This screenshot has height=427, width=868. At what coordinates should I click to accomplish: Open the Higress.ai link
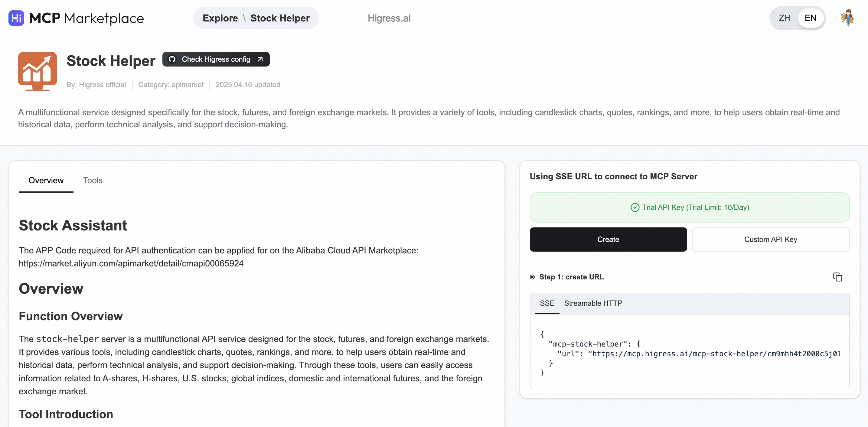389,18
